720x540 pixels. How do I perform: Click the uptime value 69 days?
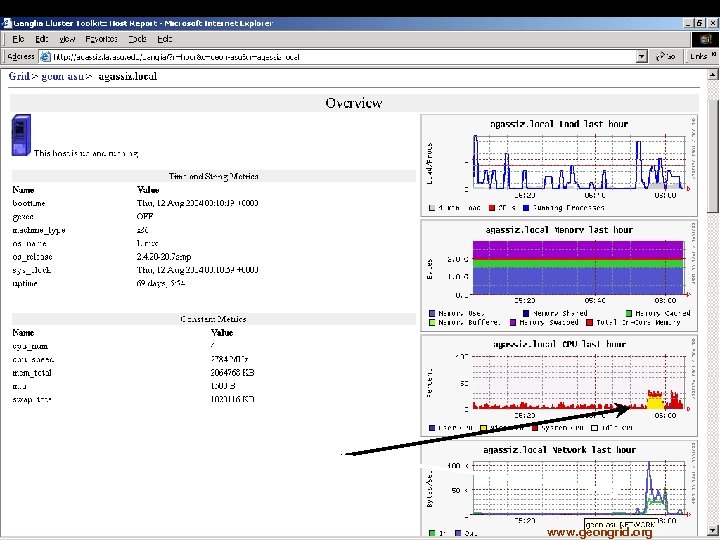tap(161, 284)
